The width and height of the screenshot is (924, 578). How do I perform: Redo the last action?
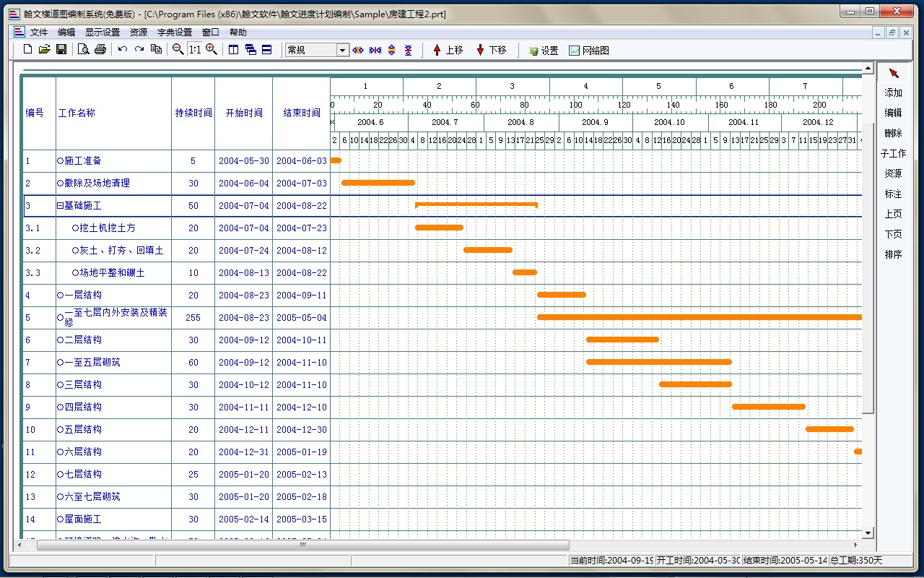139,50
